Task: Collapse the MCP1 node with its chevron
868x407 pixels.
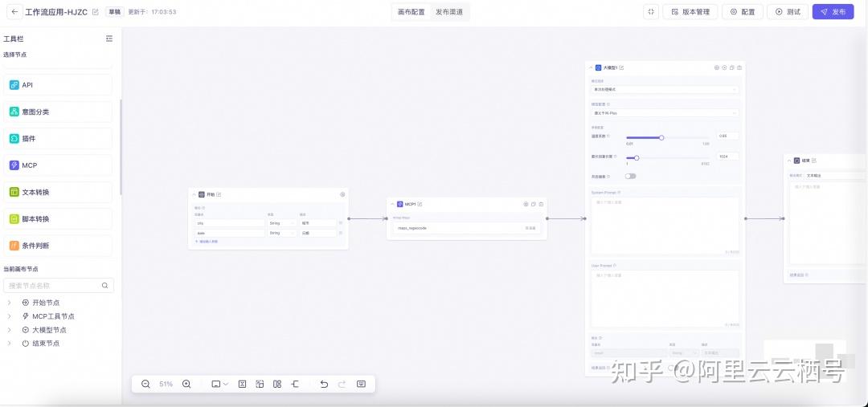Action: [x=391, y=204]
